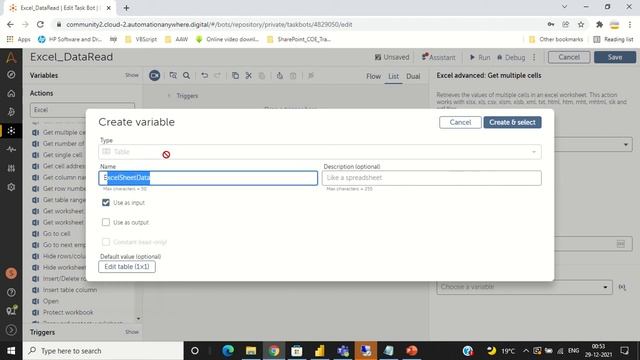Click the Create & select button

pyautogui.click(x=512, y=122)
